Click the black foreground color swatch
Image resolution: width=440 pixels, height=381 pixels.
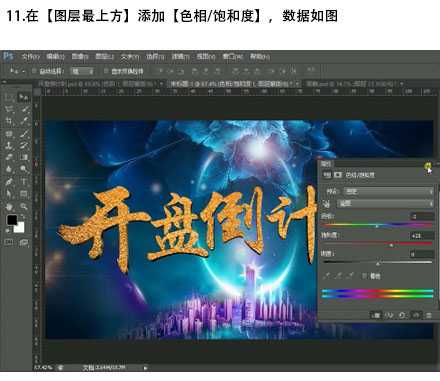tap(12, 220)
